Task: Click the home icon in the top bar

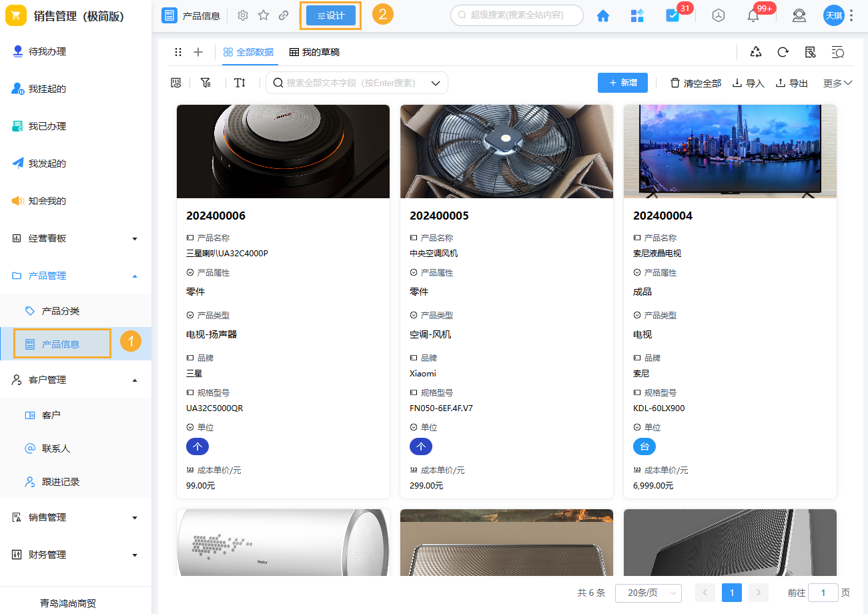Action: pyautogui.click(x=602, y=15)
